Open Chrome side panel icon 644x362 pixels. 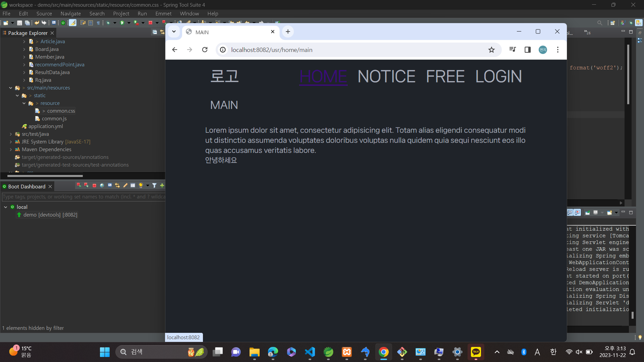527,50
